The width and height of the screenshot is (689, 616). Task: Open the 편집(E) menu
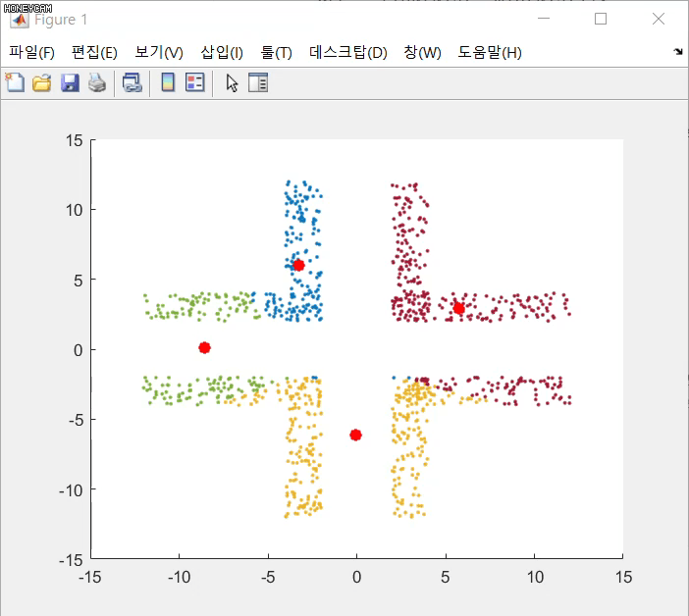(94, 52)
